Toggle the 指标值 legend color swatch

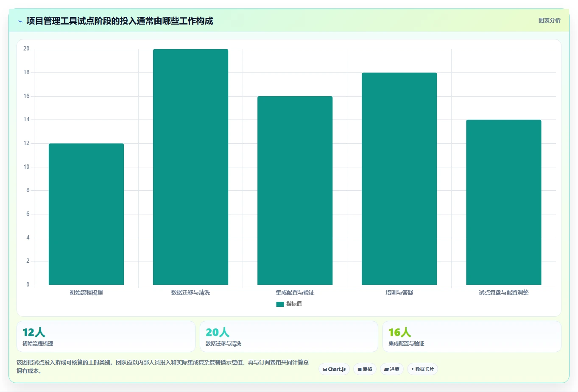[x=280, y=304]
